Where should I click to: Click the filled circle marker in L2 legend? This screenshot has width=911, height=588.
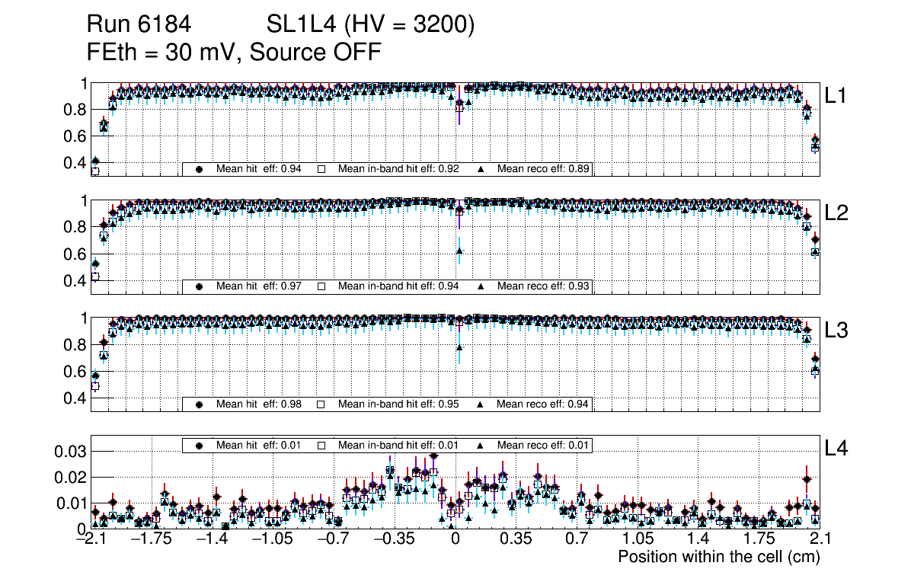[200, 286]
